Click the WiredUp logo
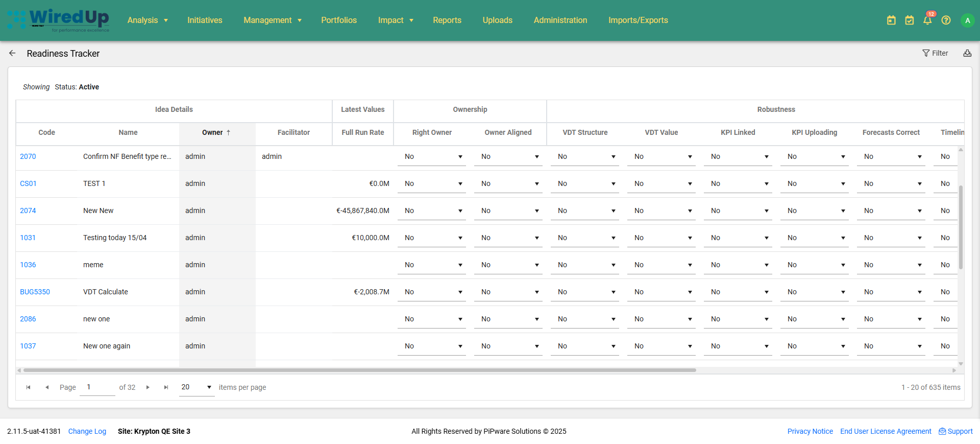 58,20
